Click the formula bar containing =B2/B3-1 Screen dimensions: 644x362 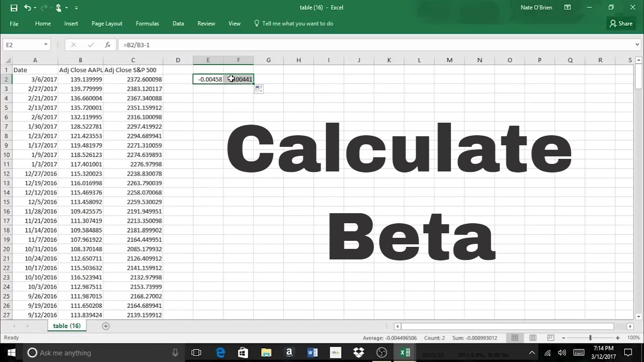point(376,45)
